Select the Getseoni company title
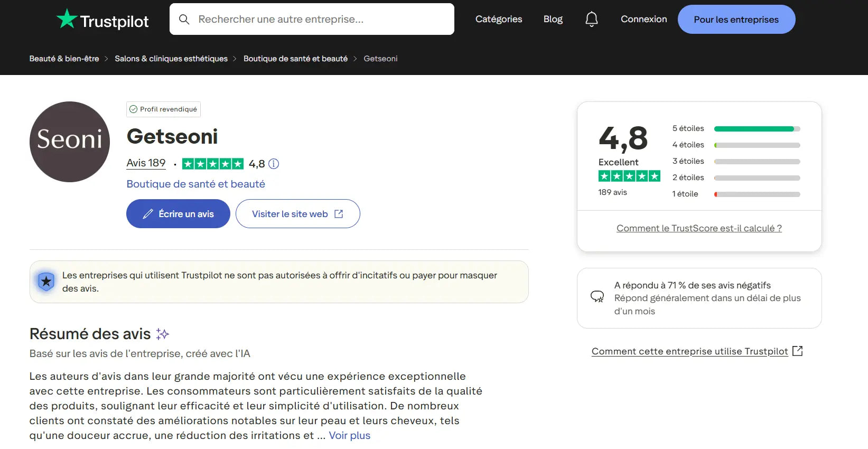This screenshot has height=449, width=868. [172, 136]
